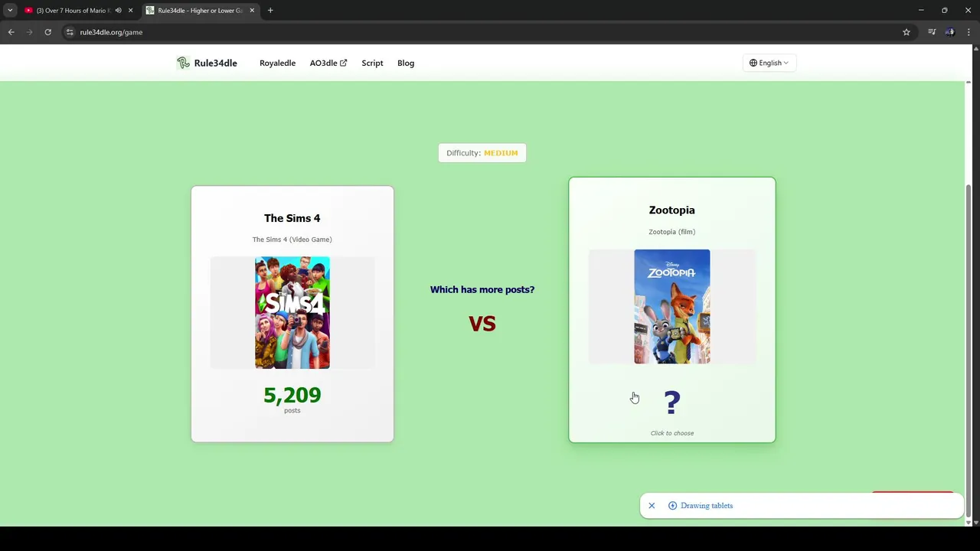
Task: Choose the Zootopia card
Action: [x=671, y=310]
